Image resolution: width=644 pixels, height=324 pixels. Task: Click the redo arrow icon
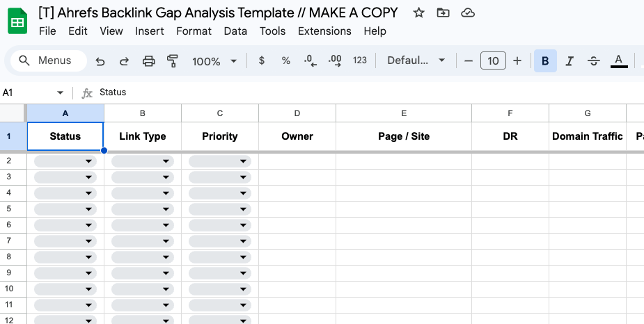coord(124,61)
